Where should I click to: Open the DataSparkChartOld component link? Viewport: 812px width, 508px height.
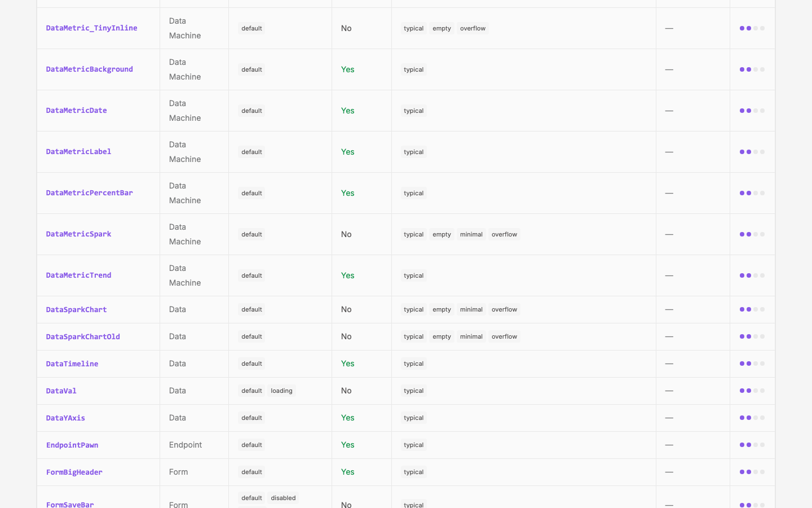83,337
